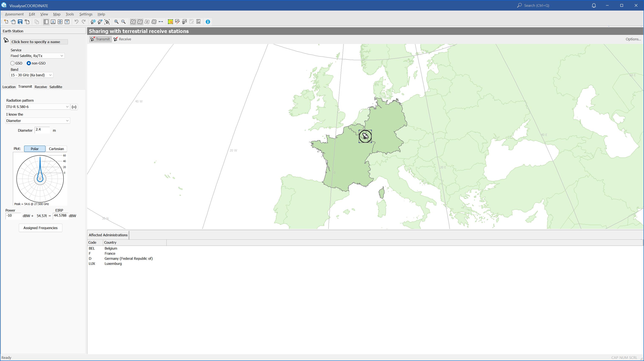Create a new assessment from the toolbar
This screenshot has width=644, height=361.
(6, 22)
